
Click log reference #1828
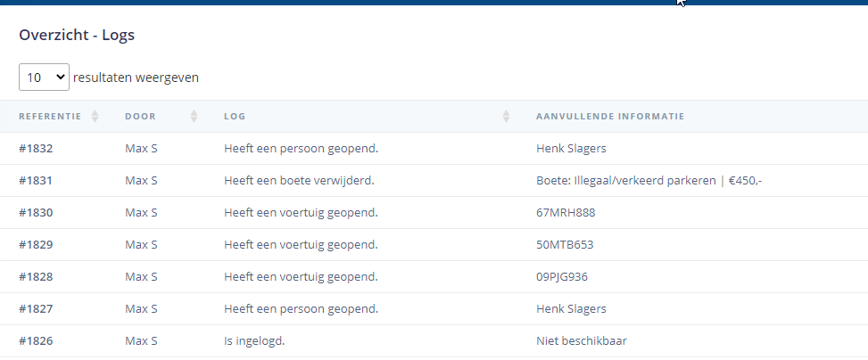coord(36,277)
